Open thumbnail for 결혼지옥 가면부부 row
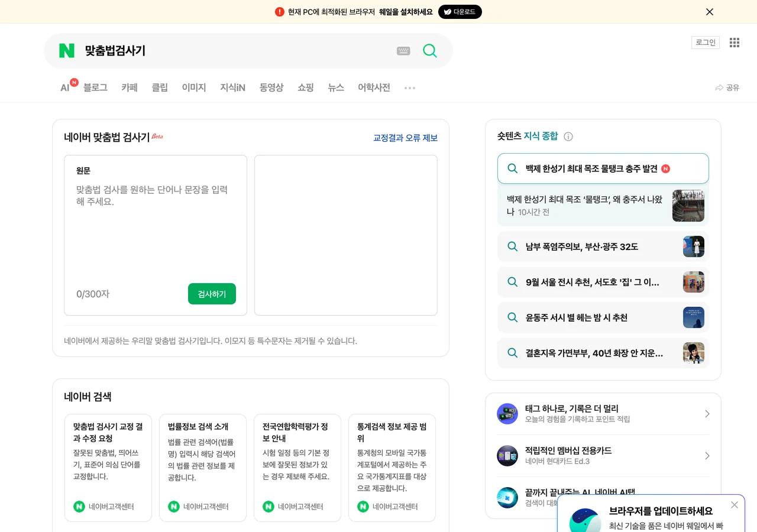The width and height of the screenshot is (757, 532). pos(694,353)
